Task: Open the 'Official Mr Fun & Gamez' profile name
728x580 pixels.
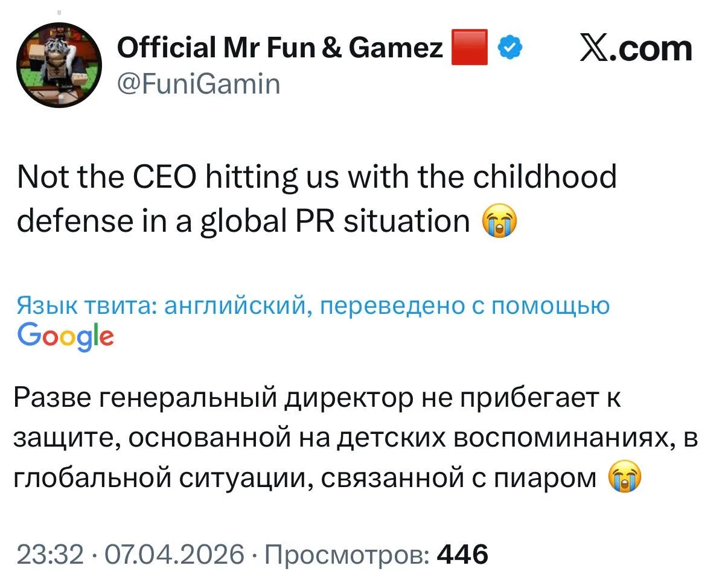Action: [x=279, y=47]
